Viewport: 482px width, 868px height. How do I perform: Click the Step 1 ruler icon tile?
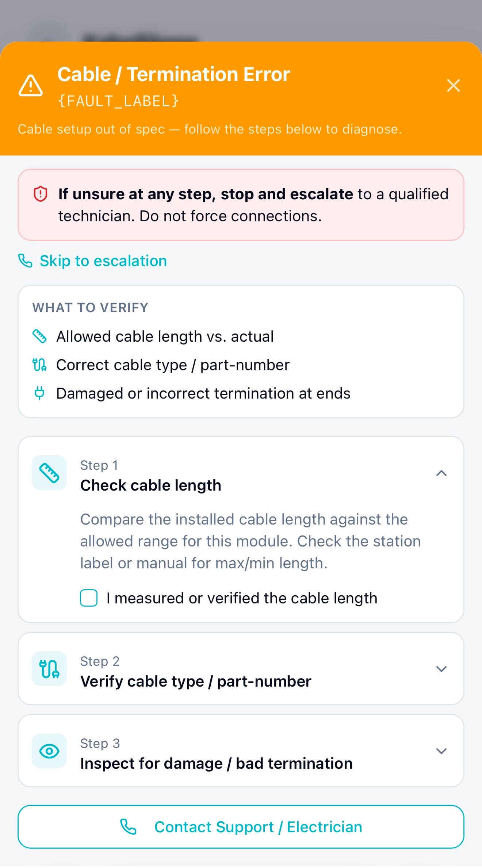(49, 473)
